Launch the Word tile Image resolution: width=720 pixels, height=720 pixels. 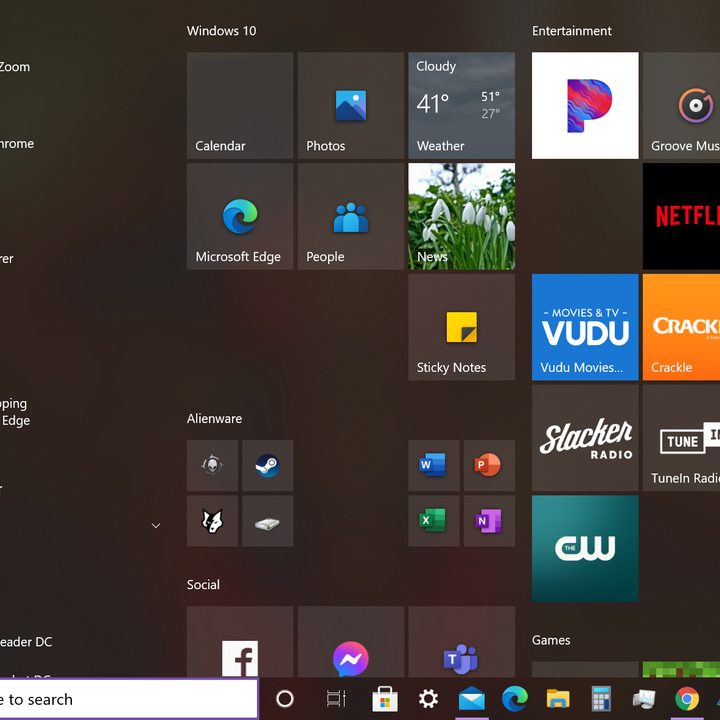(x=433, y=465)
